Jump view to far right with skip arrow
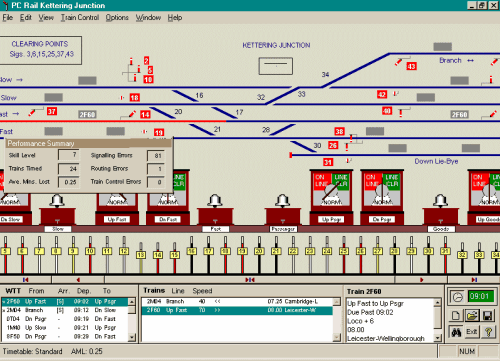500x361 pixels. click(474, 280)
